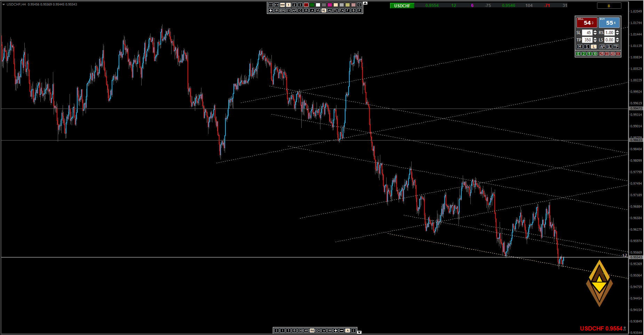Screen dimensions: 644x335
Task: Activate the IR drawing tool
Action: click(x=277, y=10)
